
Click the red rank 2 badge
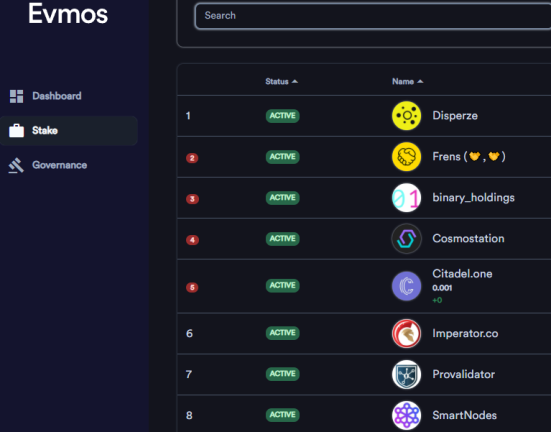coord(192,158)
